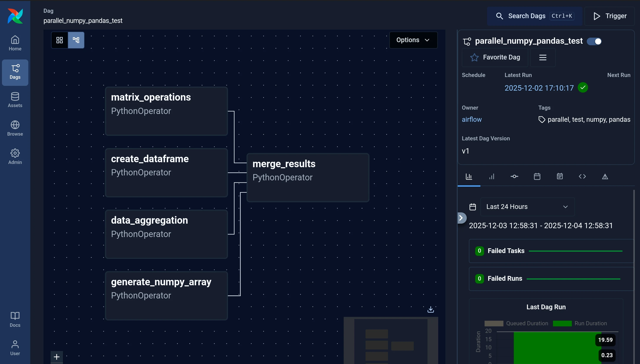Open the Overview tab icon
Viewport: 640px width, 364px height.
tap(469, 177)
